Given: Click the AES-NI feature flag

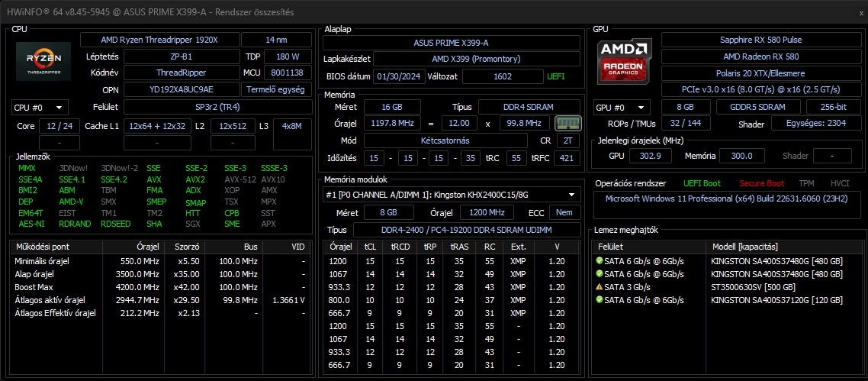Looking at the screenshot, I should click(31, 224).
